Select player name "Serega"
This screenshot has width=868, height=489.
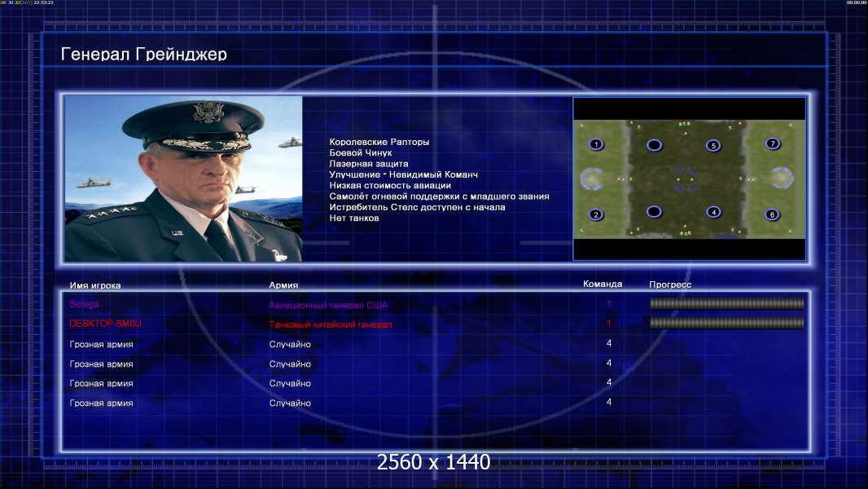pos(84,304)
